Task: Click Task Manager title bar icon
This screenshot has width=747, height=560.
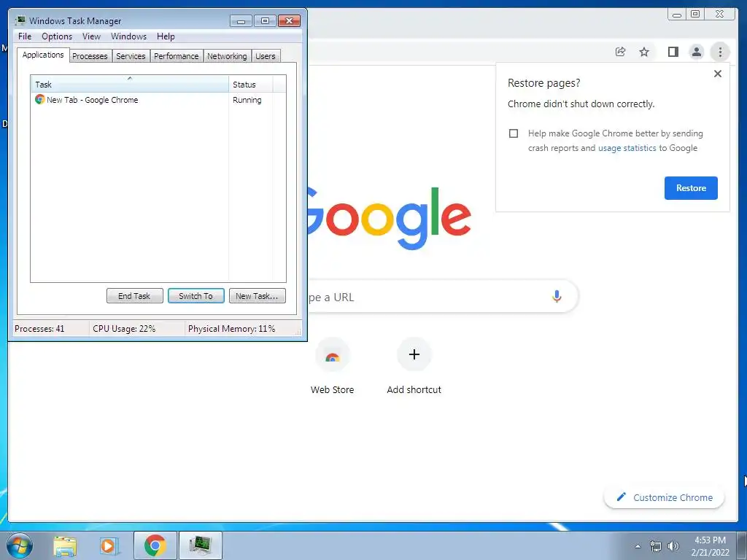Action: tap(20, 20)
